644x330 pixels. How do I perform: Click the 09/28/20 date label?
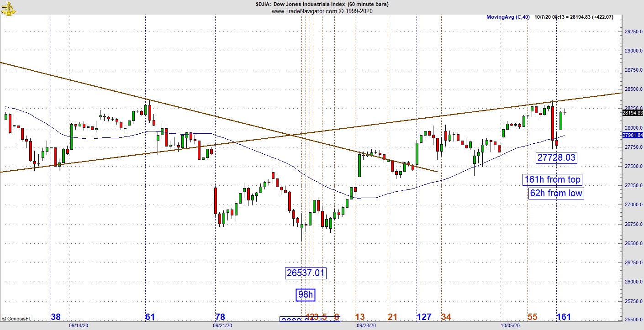[x=365, y=326]
